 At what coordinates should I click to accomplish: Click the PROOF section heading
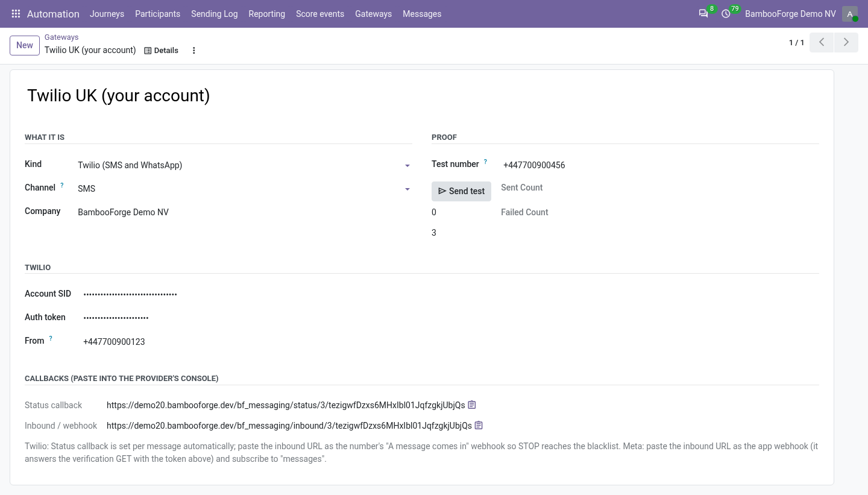point(444,137)
